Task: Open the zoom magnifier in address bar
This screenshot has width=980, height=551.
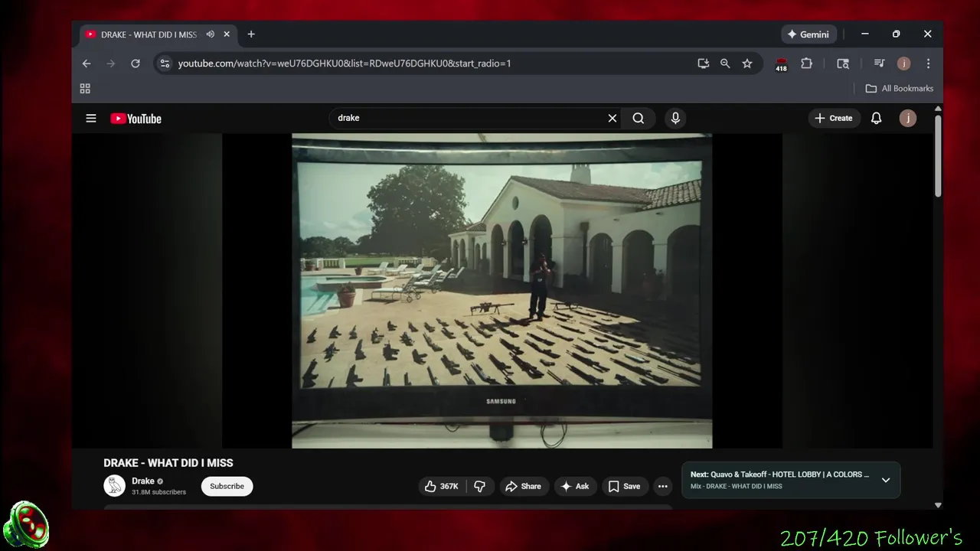Action: [x=725, y=64]
